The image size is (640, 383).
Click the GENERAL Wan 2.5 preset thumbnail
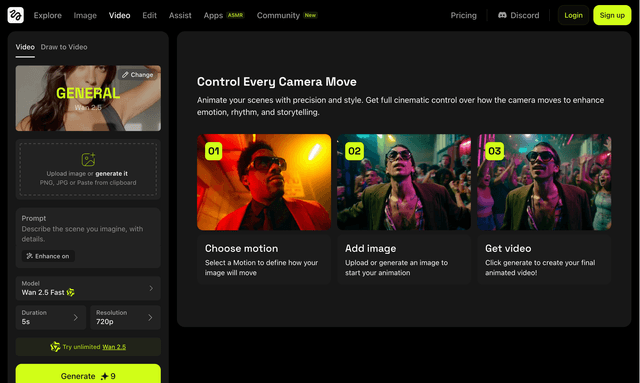point(88,98)
